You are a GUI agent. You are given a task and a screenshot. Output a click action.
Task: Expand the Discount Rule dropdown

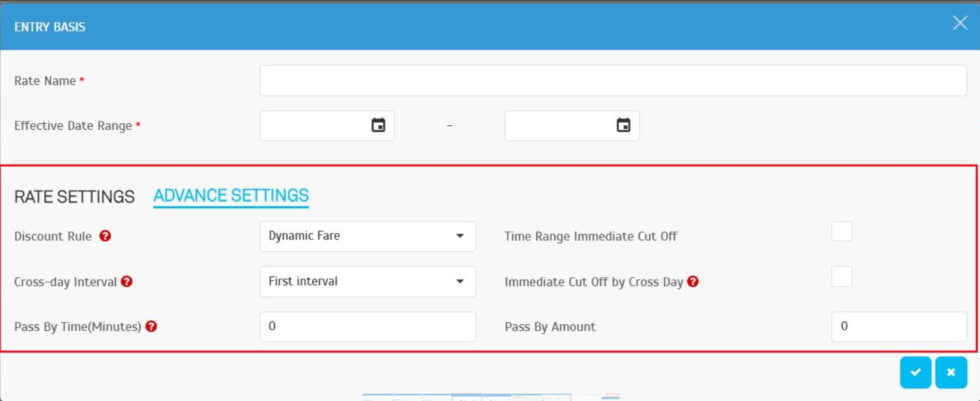[367, 236]
